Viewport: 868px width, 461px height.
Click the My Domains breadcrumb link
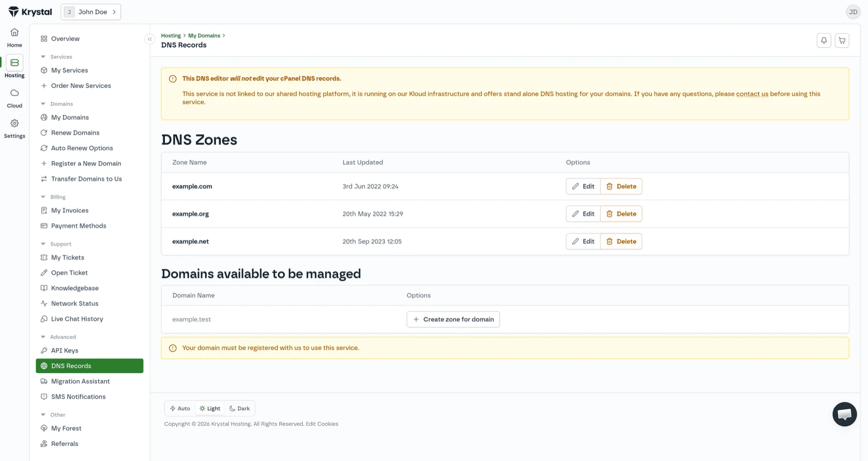pos(204,36)
